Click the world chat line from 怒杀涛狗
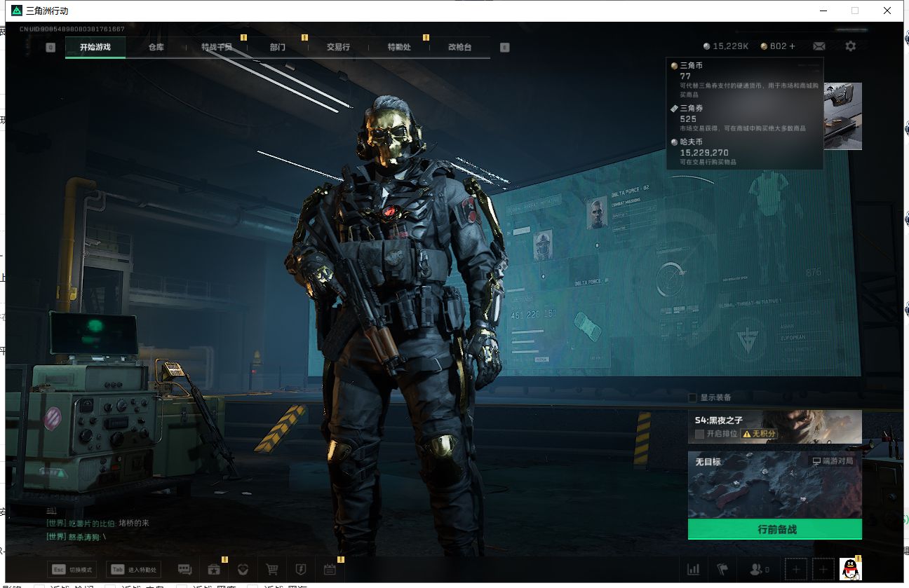 [76, 536]
